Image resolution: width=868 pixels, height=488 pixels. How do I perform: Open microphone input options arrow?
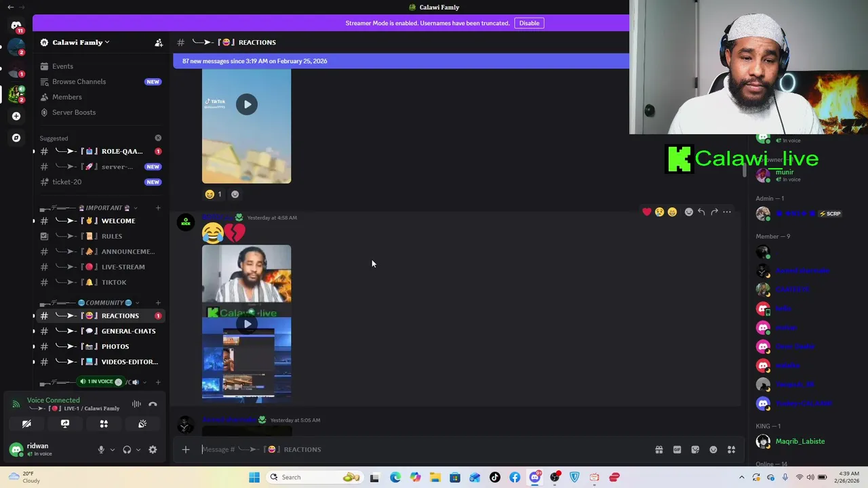(x=113, y=449)
